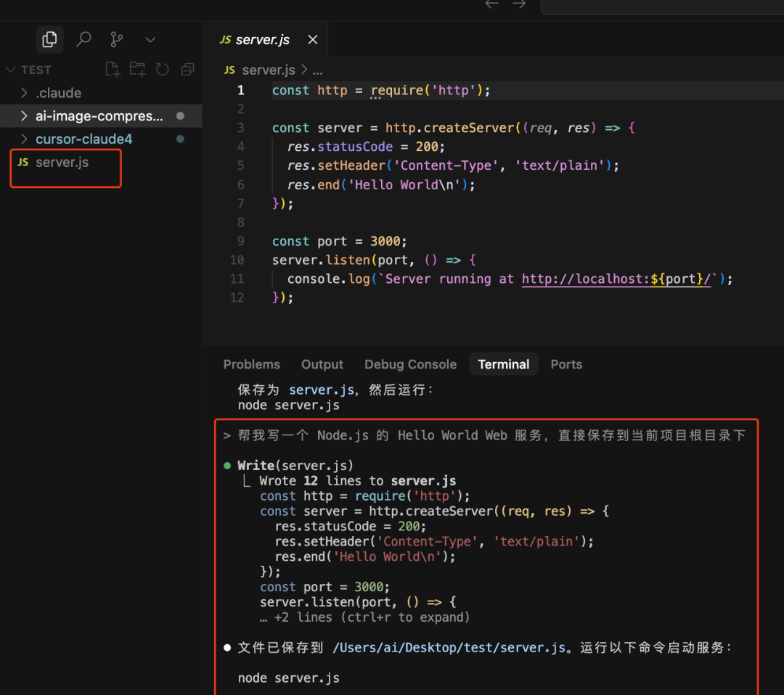This screenshot has width=784, height=695.
Task: Go back with the left navigation arrow
Action: (x=491, y=4)
